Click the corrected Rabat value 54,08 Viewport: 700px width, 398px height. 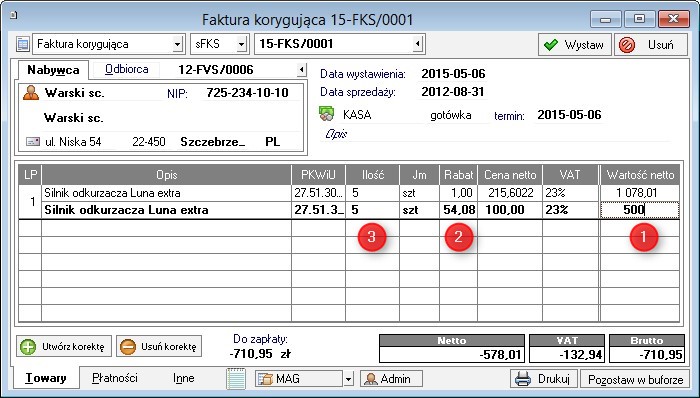tap(458, 210)
